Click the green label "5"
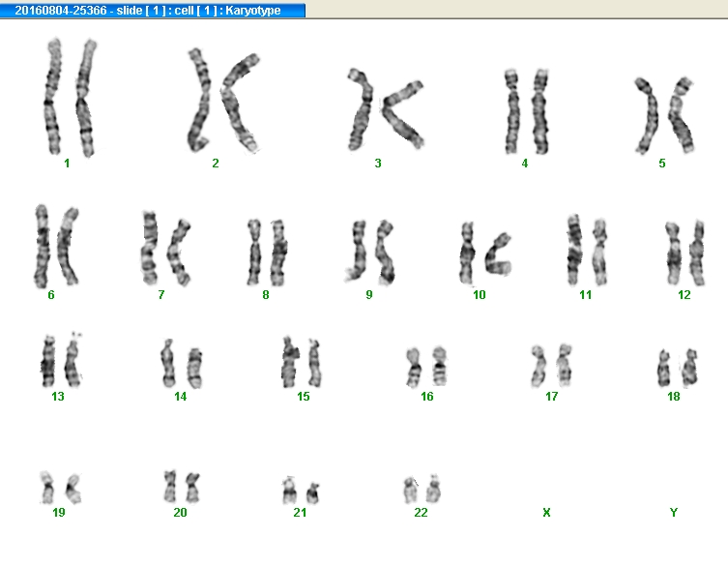Viewport: 728px width, 567px height. tap(662, 164)
